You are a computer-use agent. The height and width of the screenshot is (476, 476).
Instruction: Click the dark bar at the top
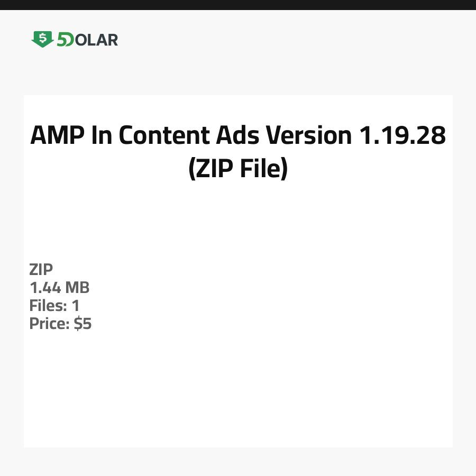pyautogui.click(x=238, y=5)
